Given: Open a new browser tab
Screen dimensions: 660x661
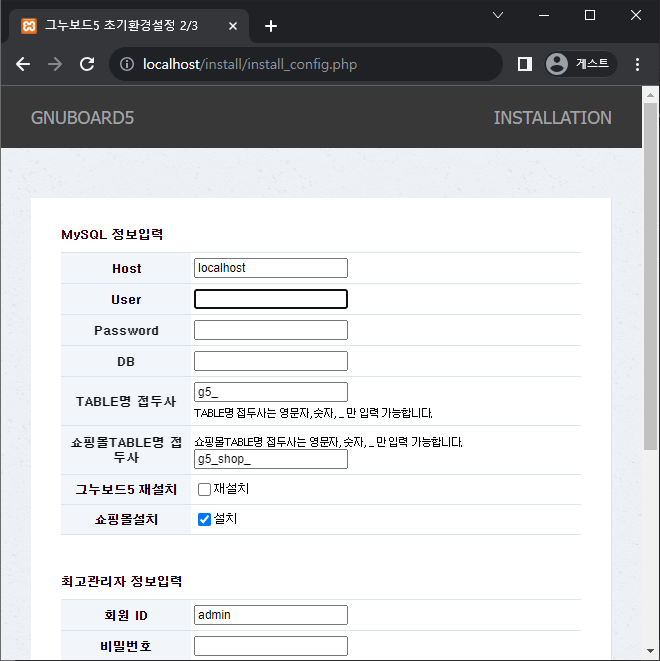Looking at the screenshot, I should 271,26.
